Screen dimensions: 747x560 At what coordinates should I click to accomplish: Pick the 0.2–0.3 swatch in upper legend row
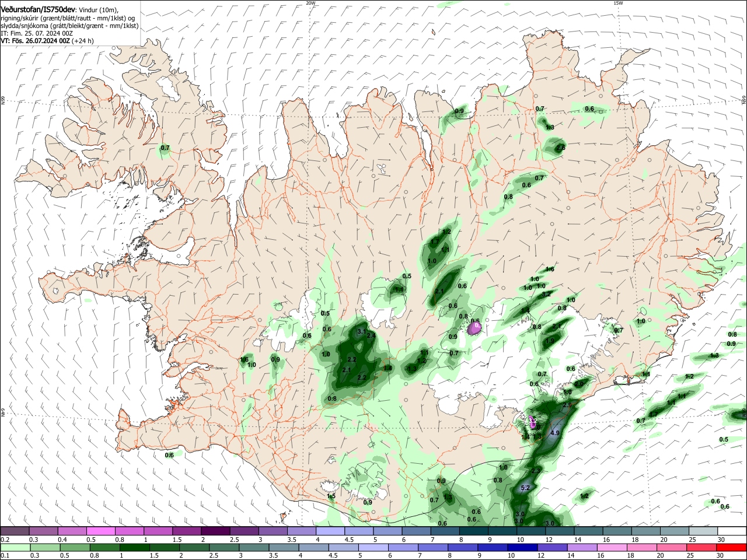[x=14, y=531]
